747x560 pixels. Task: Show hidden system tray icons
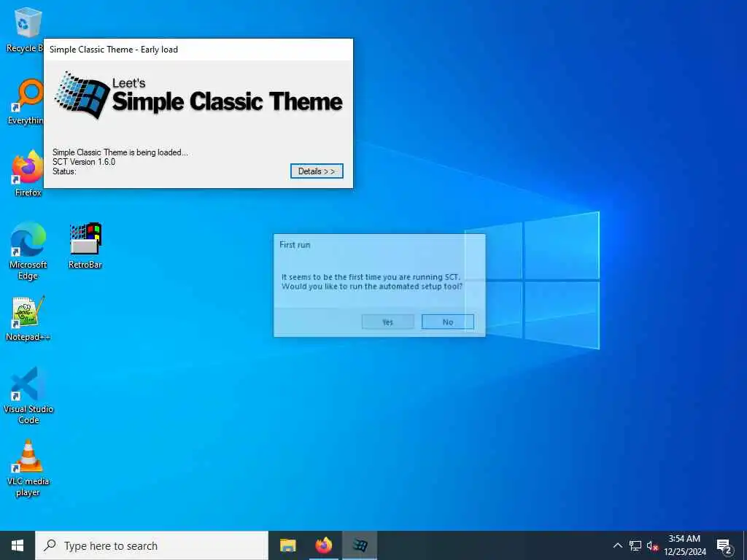point(617,545)
